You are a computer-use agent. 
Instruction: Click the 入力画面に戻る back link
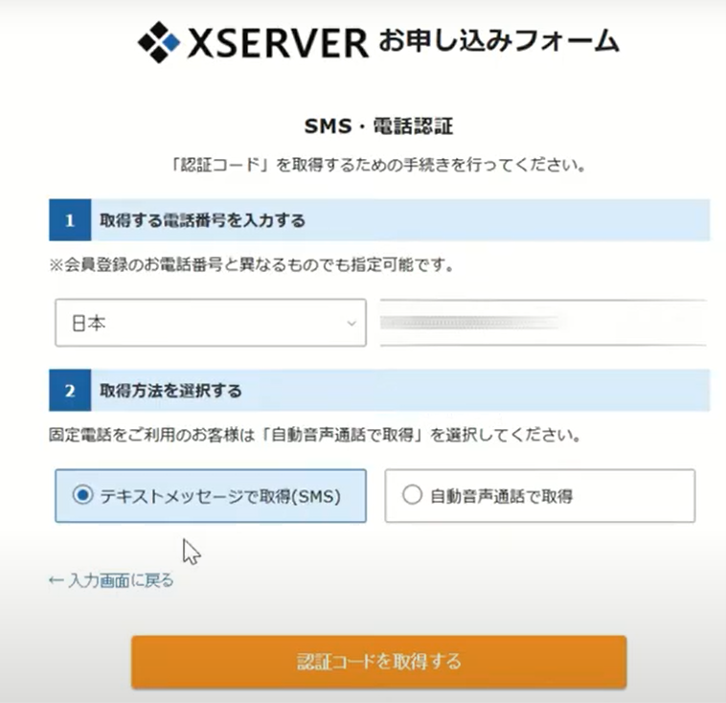point(111,580)
